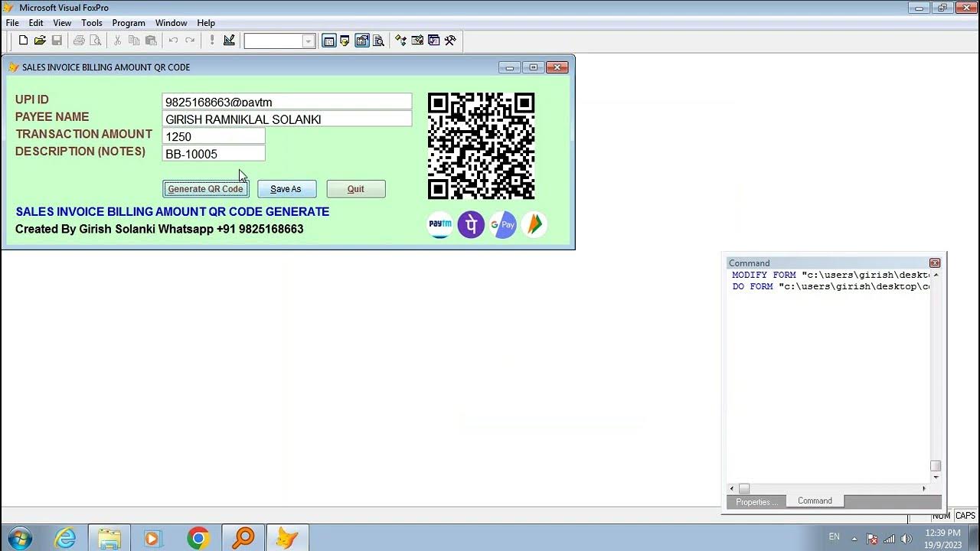Click the Transaction Amount field showing 1250
The image size is (980, 551).
tap(214, 136)
